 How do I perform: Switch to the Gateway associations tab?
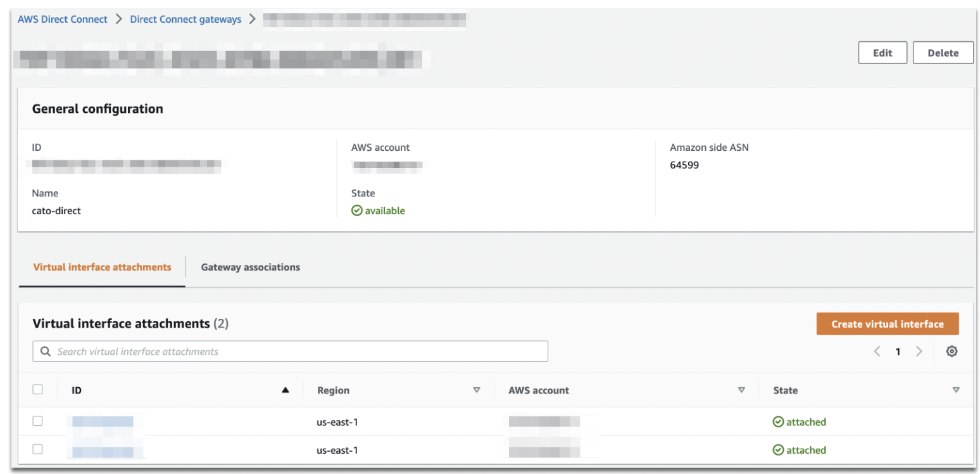coord(250,267)
